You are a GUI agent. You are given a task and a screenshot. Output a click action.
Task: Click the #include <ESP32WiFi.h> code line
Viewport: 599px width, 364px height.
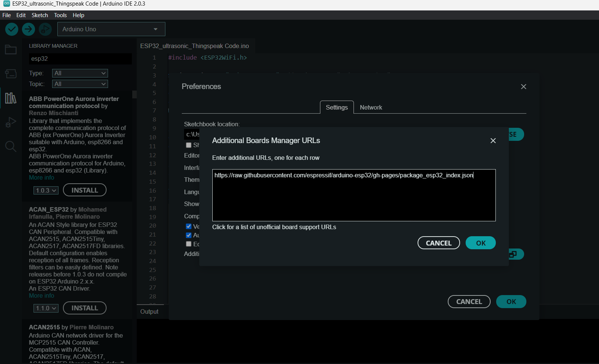click(x=207, y=57)
